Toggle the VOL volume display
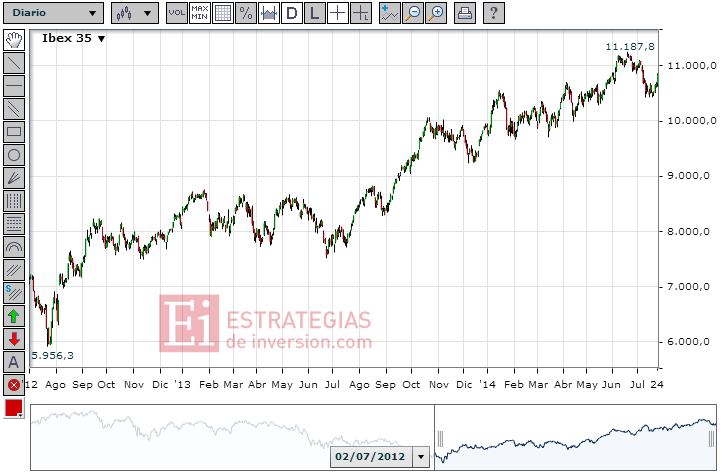 pos(176,13)
